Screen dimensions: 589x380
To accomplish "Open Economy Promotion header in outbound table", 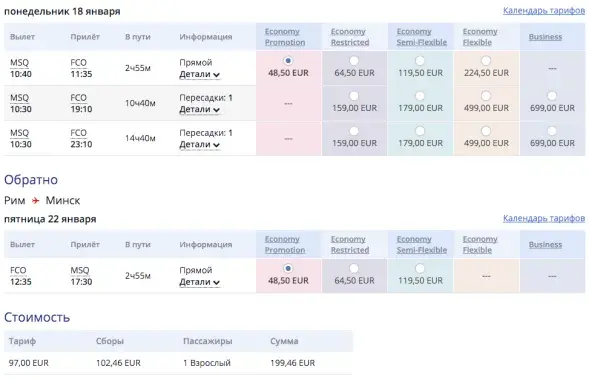I will click(x=285, y=37).
